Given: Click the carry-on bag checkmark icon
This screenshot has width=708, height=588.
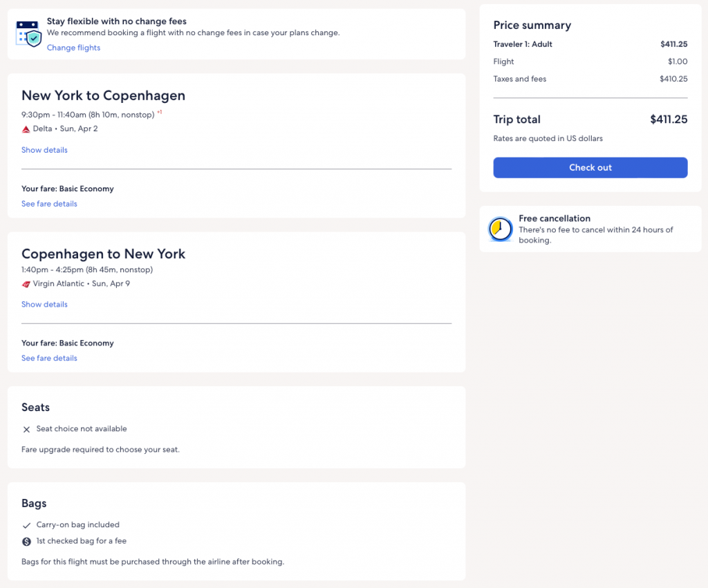Looking at the screenshot, I should (26, 525).
